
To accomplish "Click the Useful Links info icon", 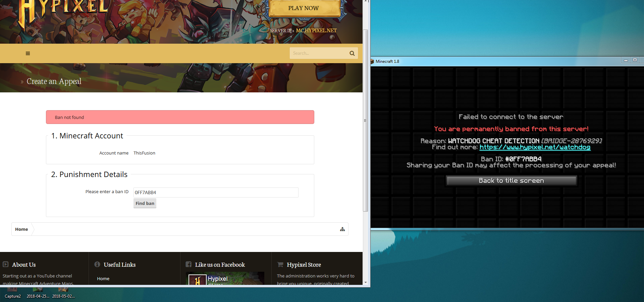I will pos(97,264).
